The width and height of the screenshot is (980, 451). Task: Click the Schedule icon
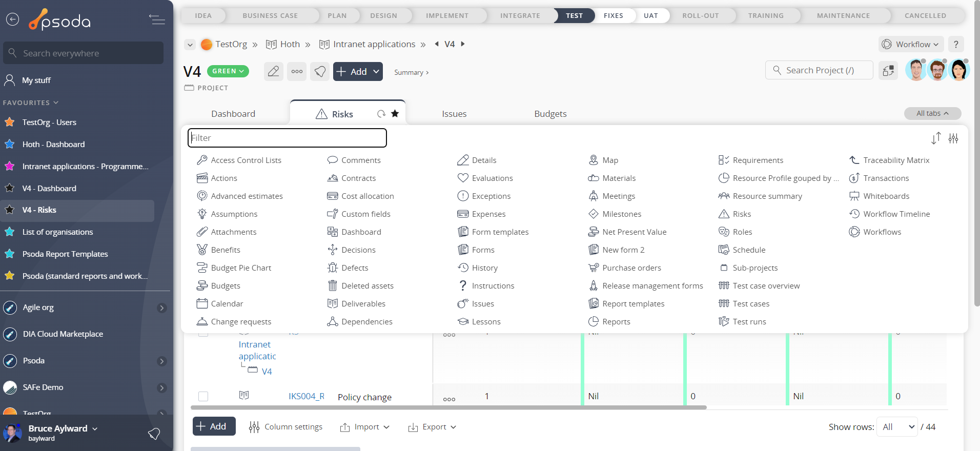[724, 250]
